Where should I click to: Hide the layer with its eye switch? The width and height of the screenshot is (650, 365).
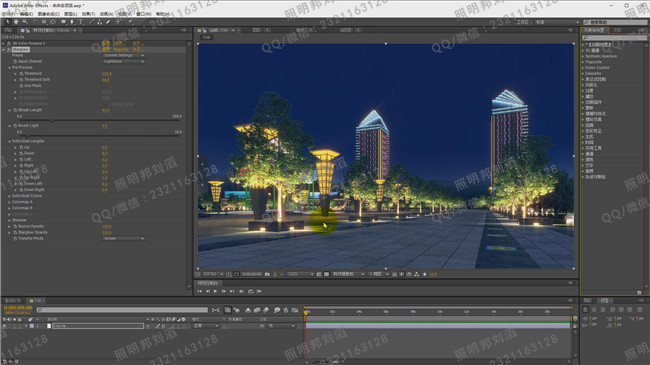pyautogui.click(x=5, y=326)
